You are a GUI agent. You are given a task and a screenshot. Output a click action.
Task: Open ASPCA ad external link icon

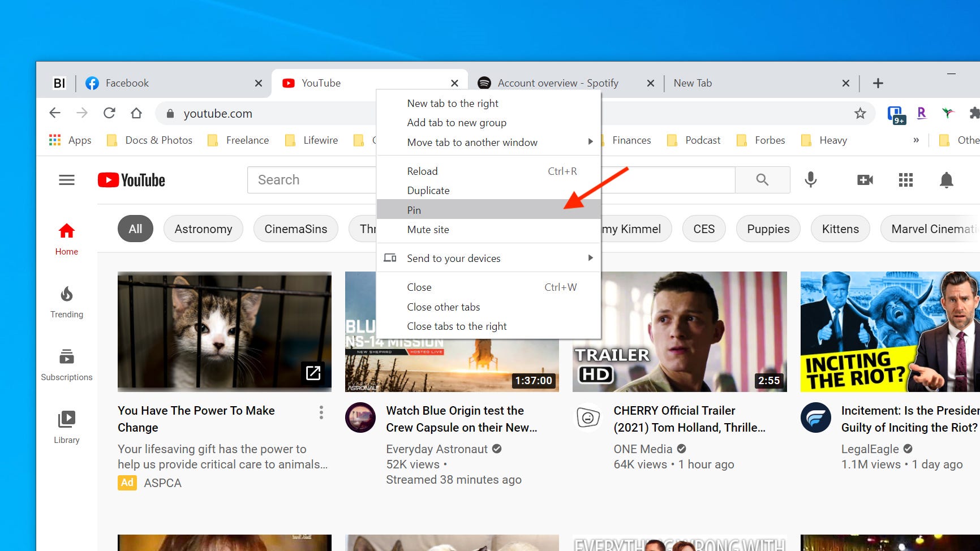313,373
